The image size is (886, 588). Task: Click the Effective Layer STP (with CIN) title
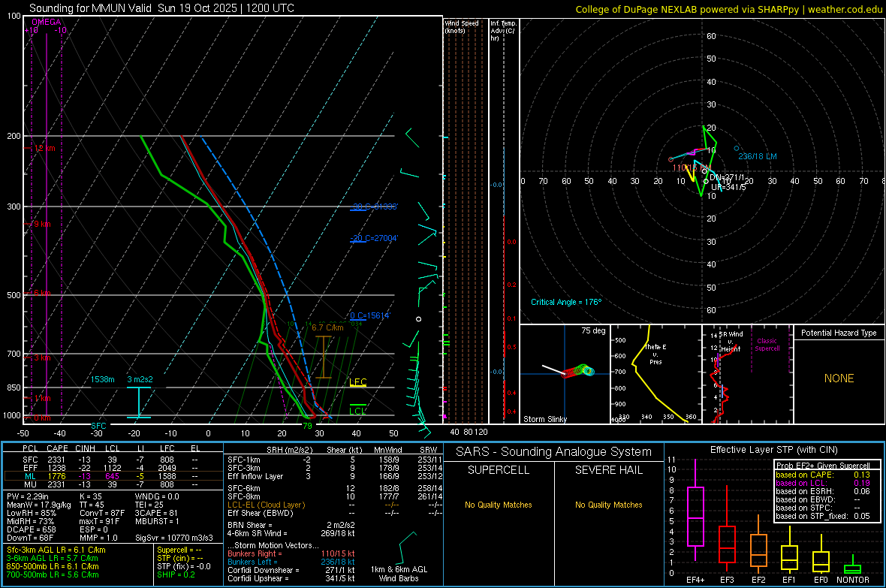[x=773, y=450]
